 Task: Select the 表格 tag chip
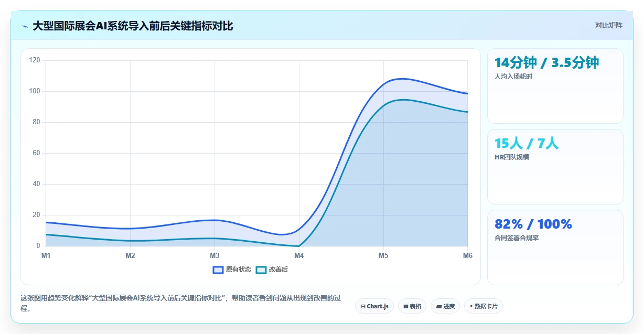tap(412, 306)
